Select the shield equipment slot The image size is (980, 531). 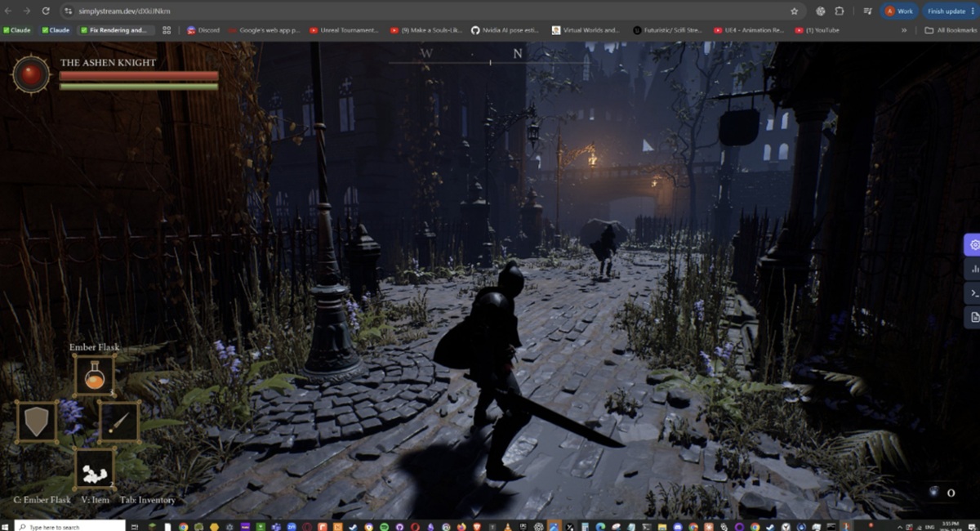36,422
